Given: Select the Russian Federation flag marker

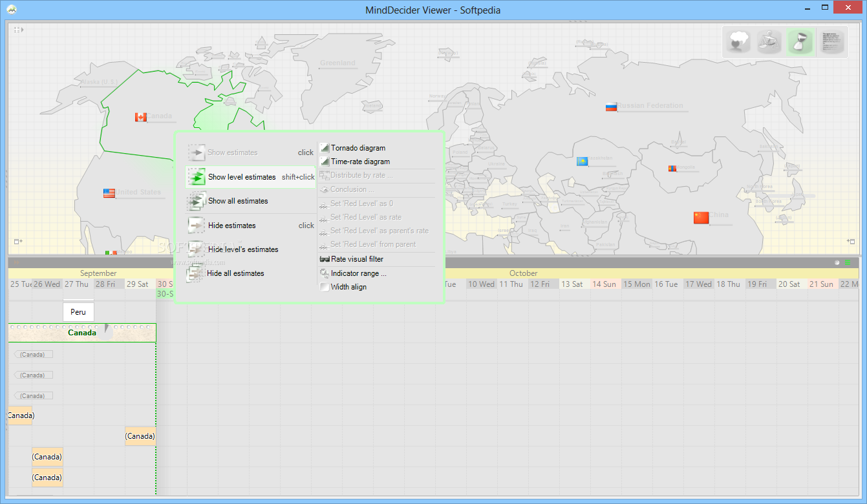Looking at the screenshot, I should click(x=612, y=107).
